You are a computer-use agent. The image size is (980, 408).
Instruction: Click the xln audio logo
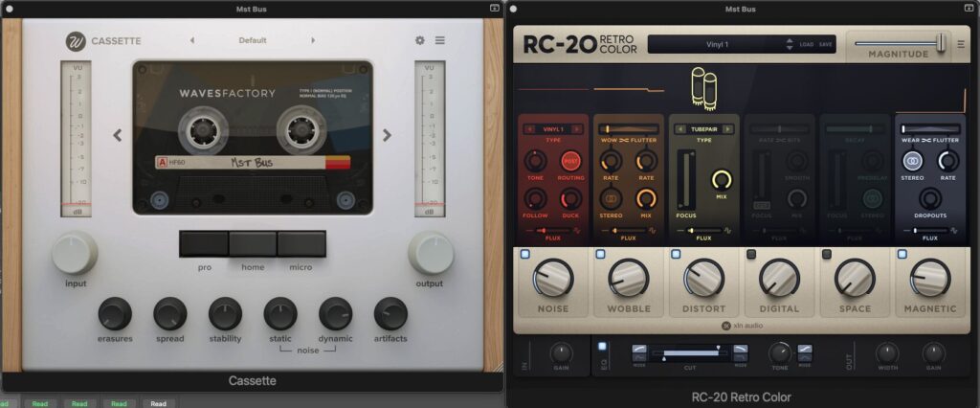[x=742, y=326]
